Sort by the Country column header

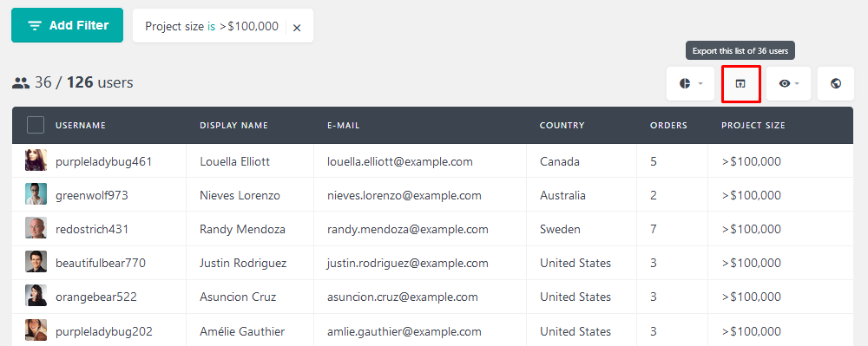pyautogui.click(x=562, y=126)
